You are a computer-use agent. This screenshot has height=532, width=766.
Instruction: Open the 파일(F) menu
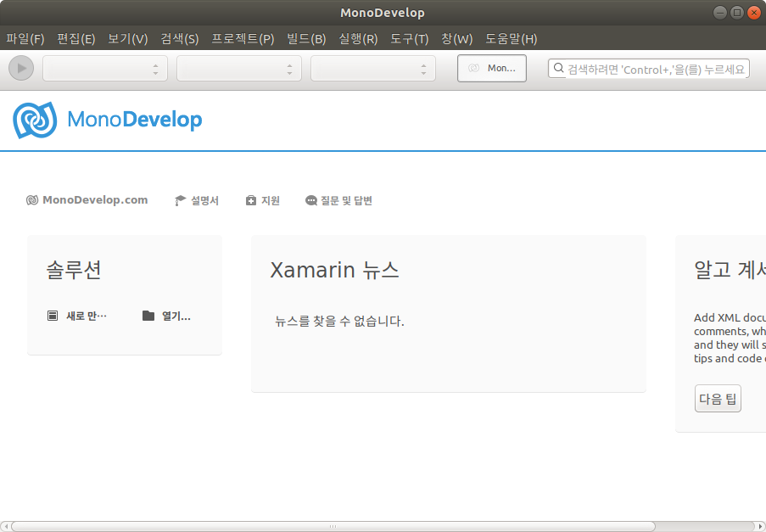click(x=25, y=39)
